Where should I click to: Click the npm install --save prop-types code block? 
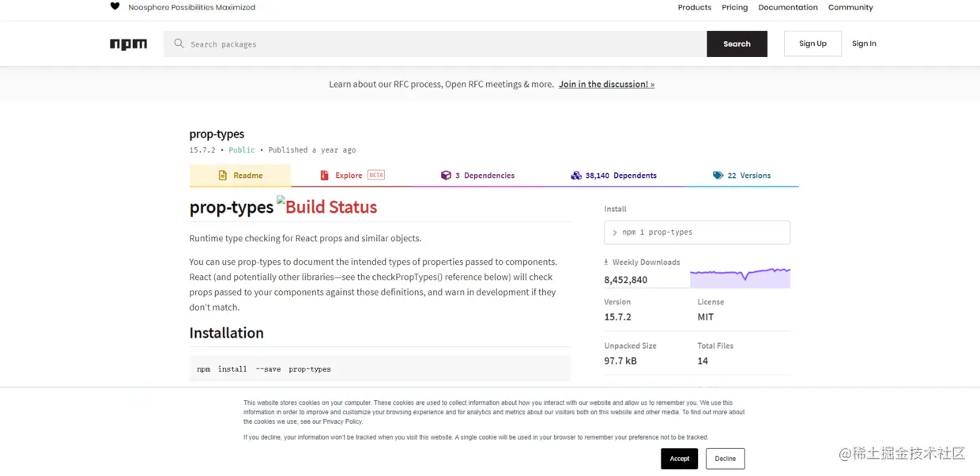pos(380,369)
